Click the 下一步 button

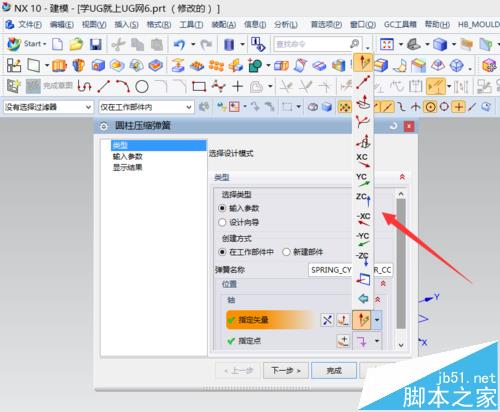point(286,370)
